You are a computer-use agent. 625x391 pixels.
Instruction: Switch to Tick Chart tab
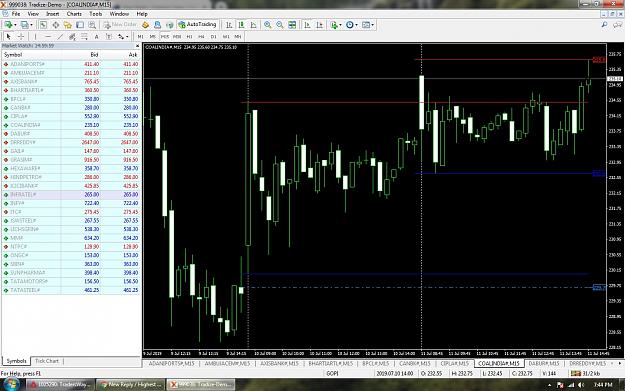coord(47,361)
